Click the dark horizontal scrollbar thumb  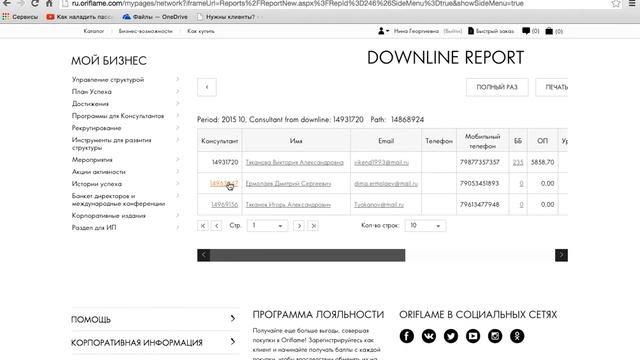307,256
